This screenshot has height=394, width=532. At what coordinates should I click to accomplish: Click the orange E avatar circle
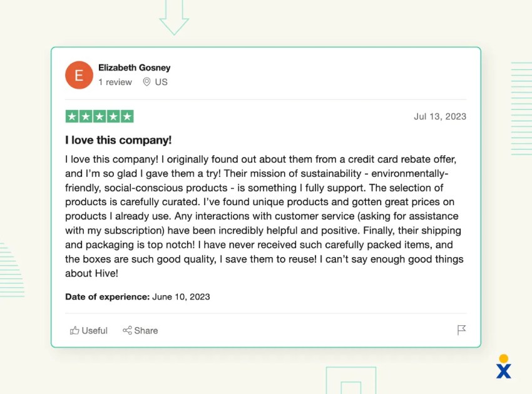79,75
